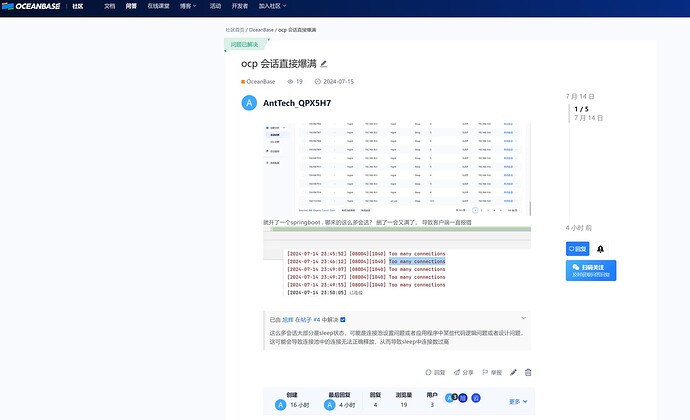The width and height of the screenshot is (690, 420).
Task: Click the edit pencil icon under the post
Action: (x=513, y=372)
